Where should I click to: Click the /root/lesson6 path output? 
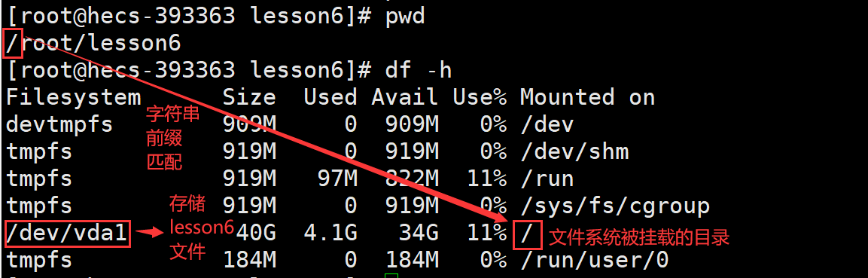[93, 44]
